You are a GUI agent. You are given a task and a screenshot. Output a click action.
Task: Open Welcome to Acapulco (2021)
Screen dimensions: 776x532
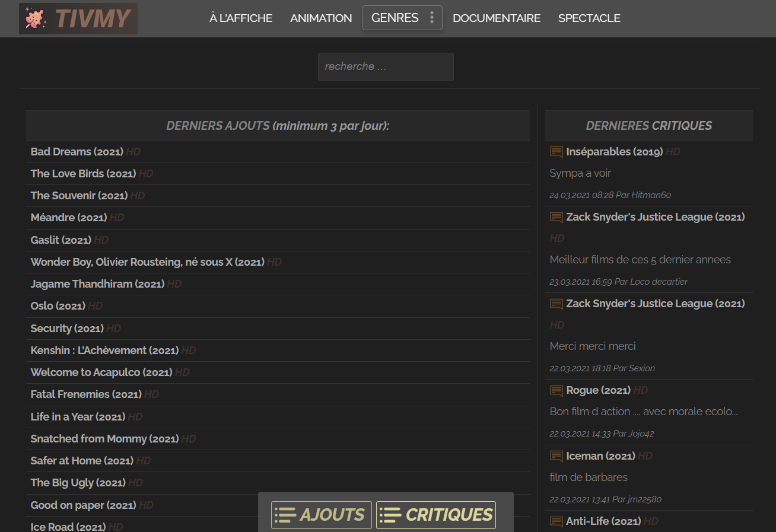pos(101,372)
